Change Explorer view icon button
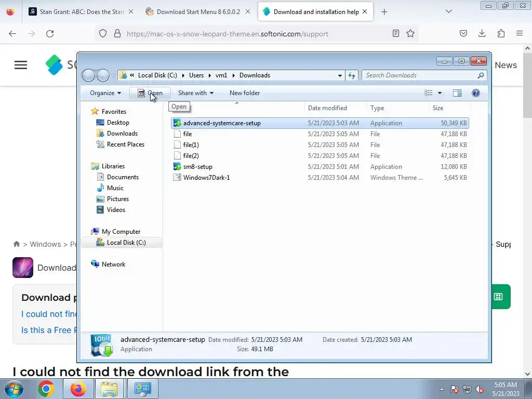This screenshot has width=532, height=399. tap(429, 93)
